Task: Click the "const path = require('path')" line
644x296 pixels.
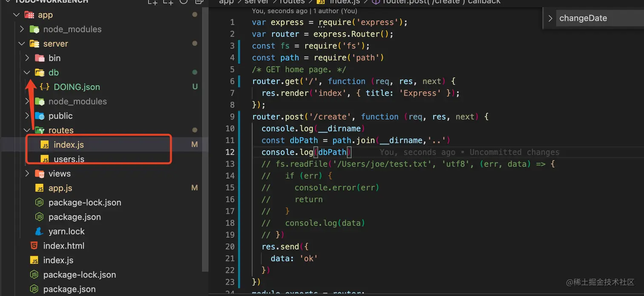Action: (x=318, y=58)
